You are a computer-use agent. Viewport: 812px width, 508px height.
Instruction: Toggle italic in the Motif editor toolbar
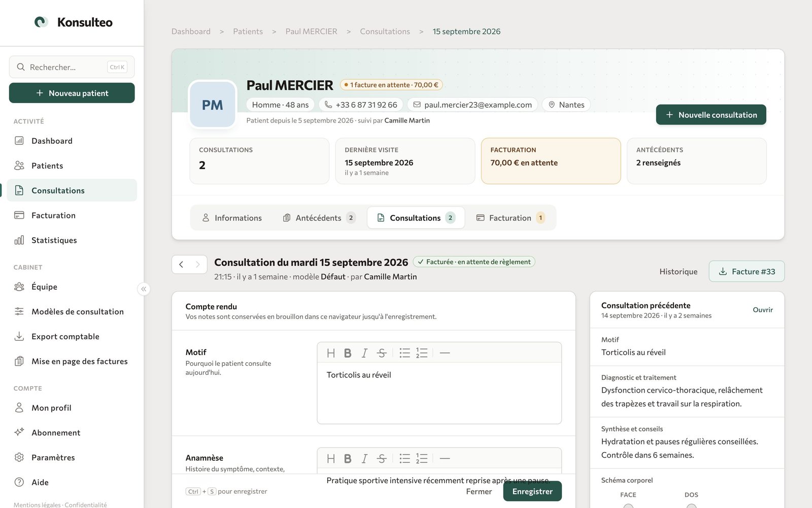364,353
